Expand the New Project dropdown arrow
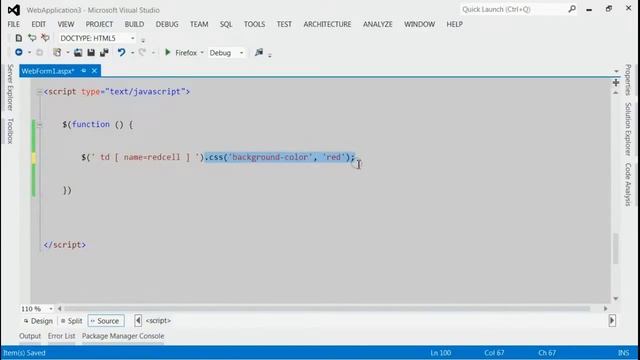The height and width of the screenshot is (360, 640). [68, 53]
